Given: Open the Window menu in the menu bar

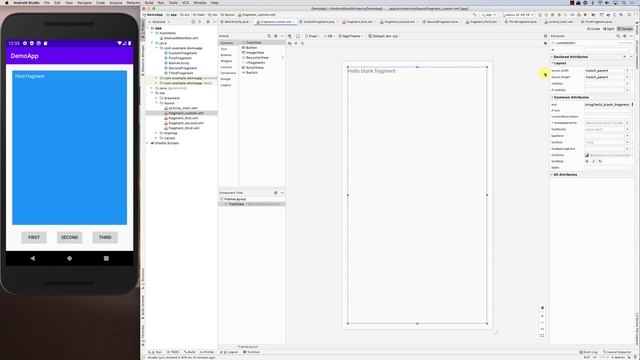Looking at the screenshot, I should 200,2.
